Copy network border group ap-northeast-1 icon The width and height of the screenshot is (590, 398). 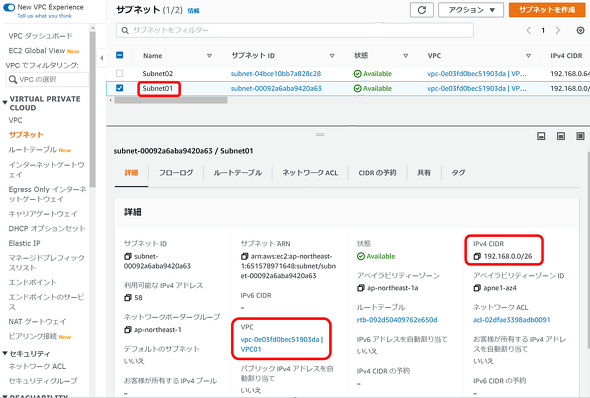pyautogui.click(x=128, y=330)
